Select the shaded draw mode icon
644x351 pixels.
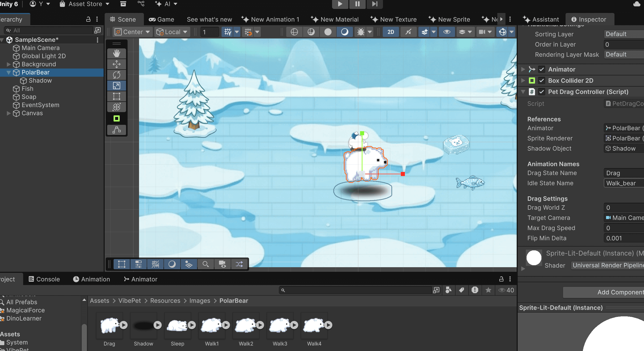point(345,32)
